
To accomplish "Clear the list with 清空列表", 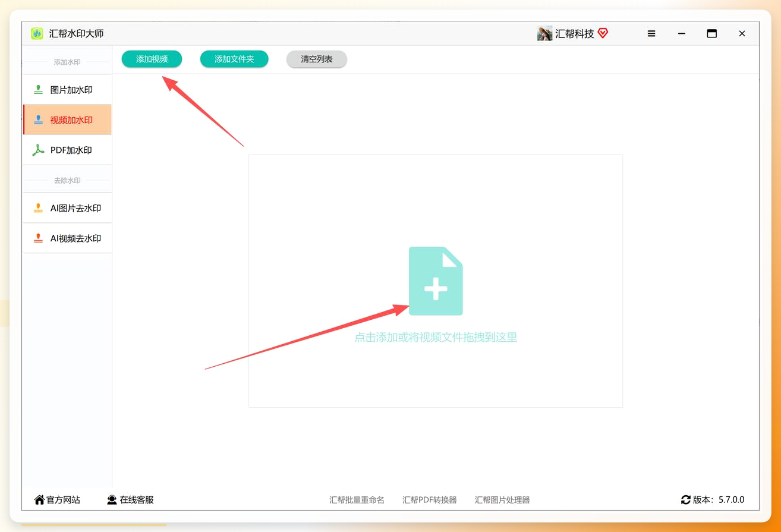I will pos(317,59).
